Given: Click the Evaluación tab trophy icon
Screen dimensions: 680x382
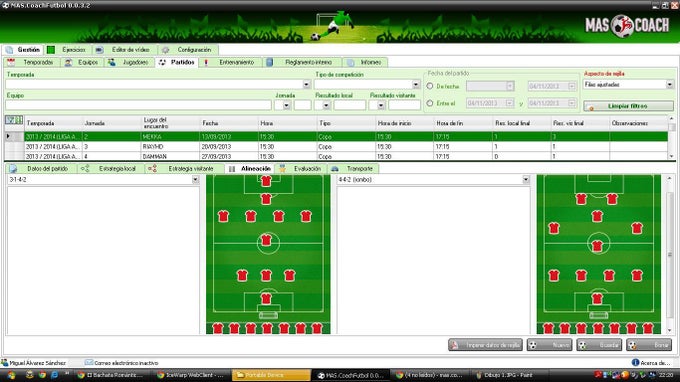Looking at the screenshot, I should tap(282, 169).
